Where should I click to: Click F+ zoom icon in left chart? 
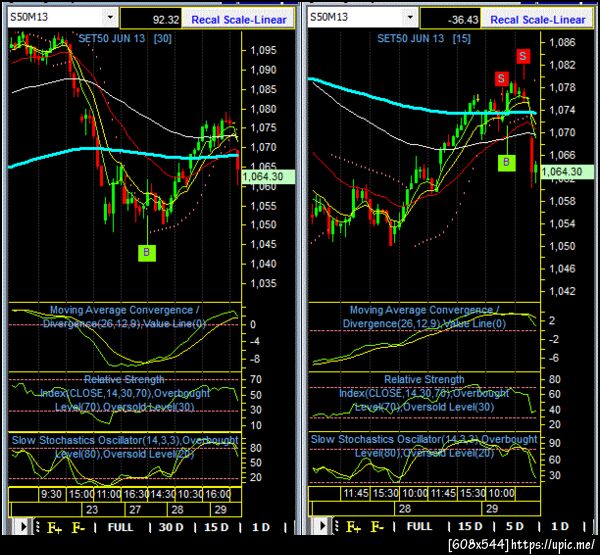pos(54,527)
